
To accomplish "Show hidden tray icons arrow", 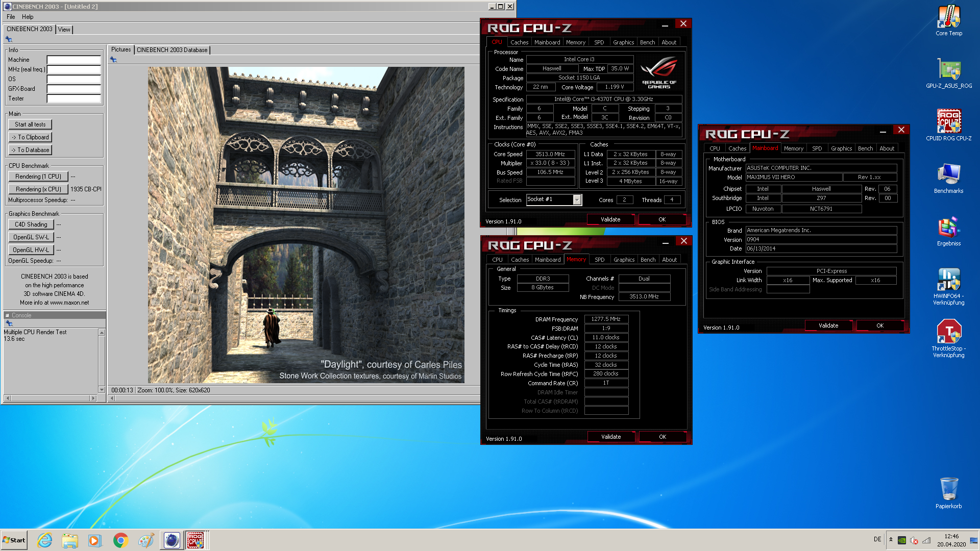I will pyautogui.click(x=891, y=540).
